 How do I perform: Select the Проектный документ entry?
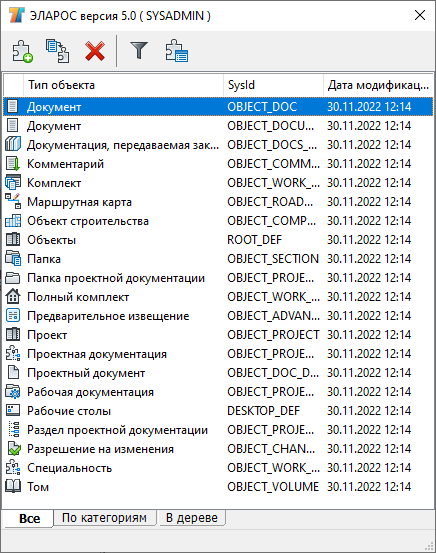[218, 373]
